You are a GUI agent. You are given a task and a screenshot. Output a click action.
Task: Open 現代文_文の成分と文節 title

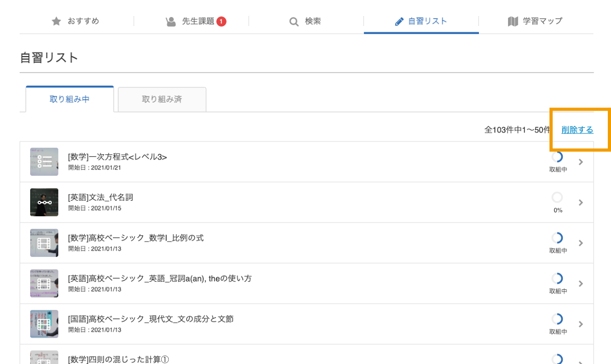click(x=151, y=319)
